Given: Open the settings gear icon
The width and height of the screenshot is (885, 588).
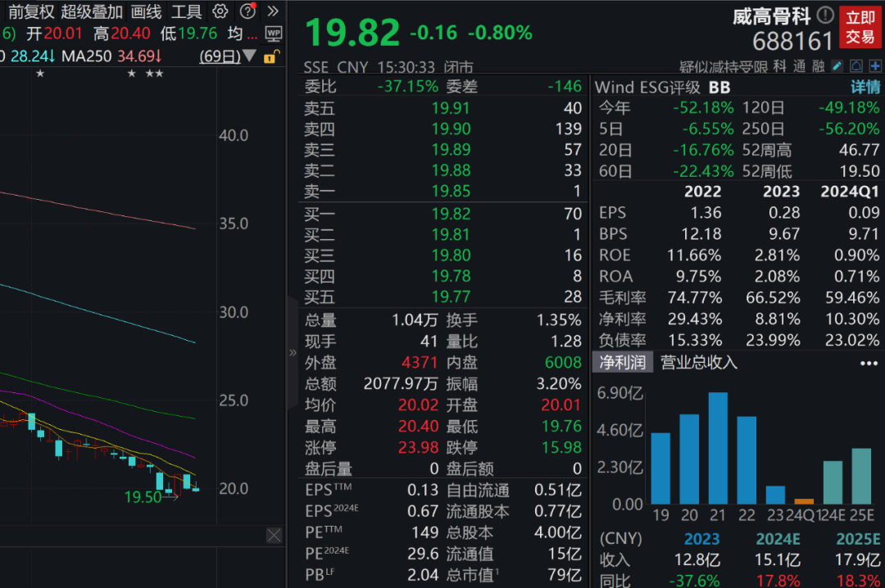Looking at the screenshot, I should 219,12.
